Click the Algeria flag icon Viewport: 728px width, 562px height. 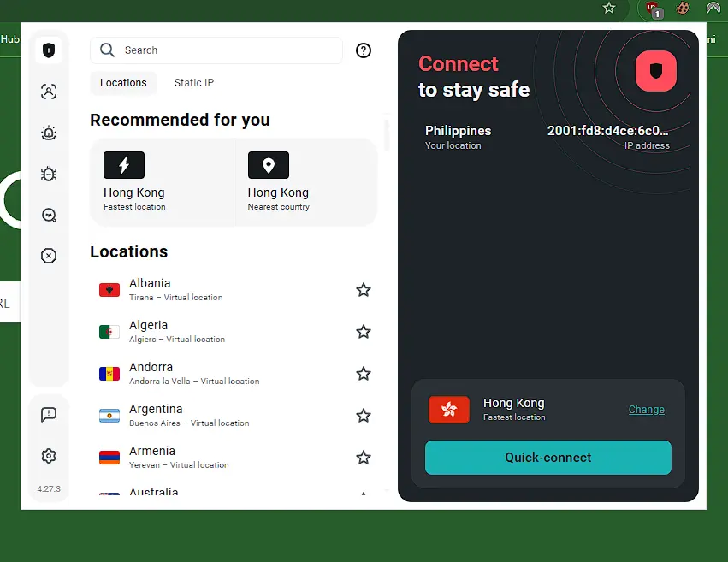point(109,332)
